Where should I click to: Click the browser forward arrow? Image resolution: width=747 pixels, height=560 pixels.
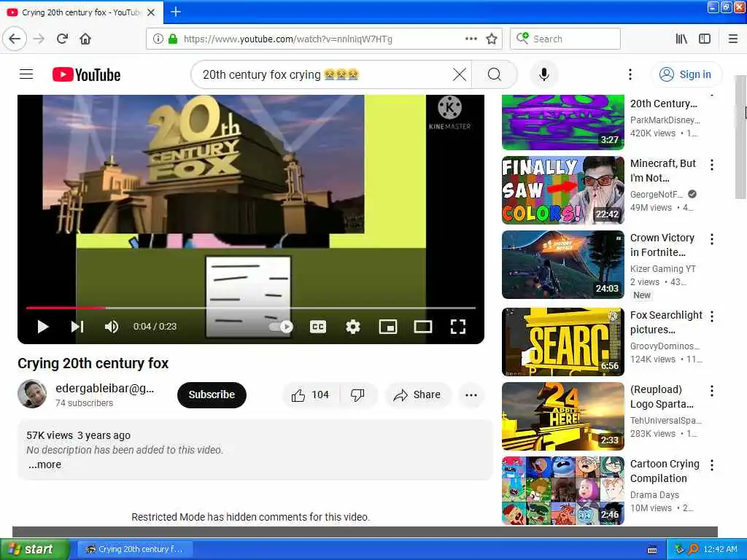(x=39, y=39)
